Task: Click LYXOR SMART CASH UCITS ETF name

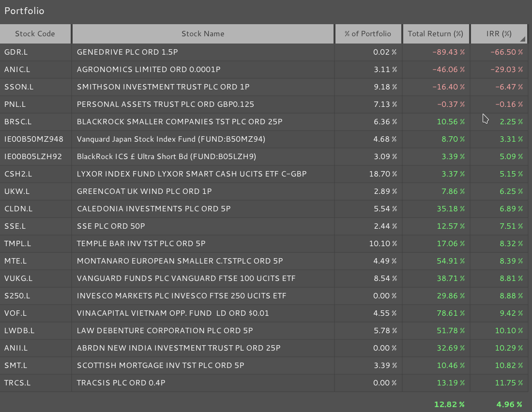Action: [x=192, y=174]
